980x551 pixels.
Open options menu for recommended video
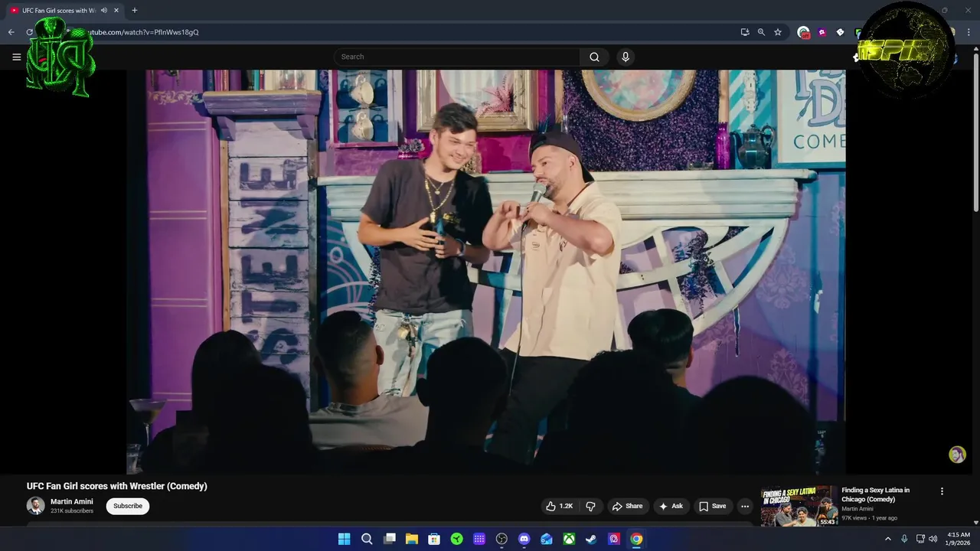(942, 491)
